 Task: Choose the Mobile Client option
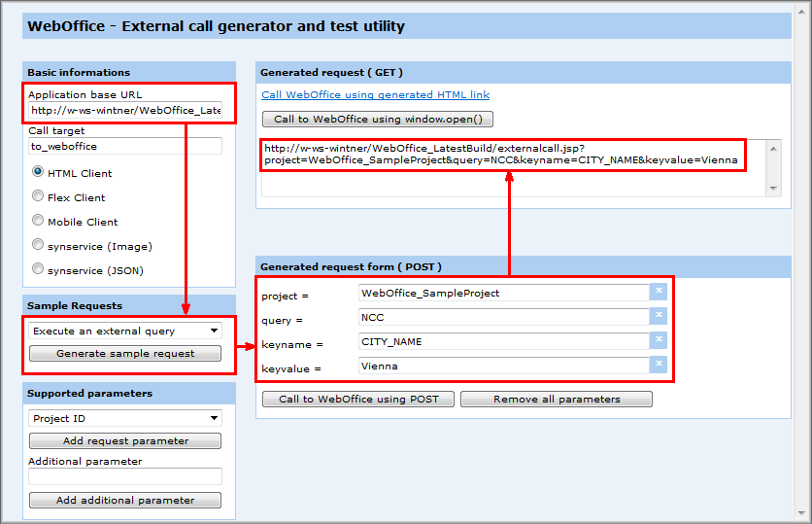(x=38, y=221)
